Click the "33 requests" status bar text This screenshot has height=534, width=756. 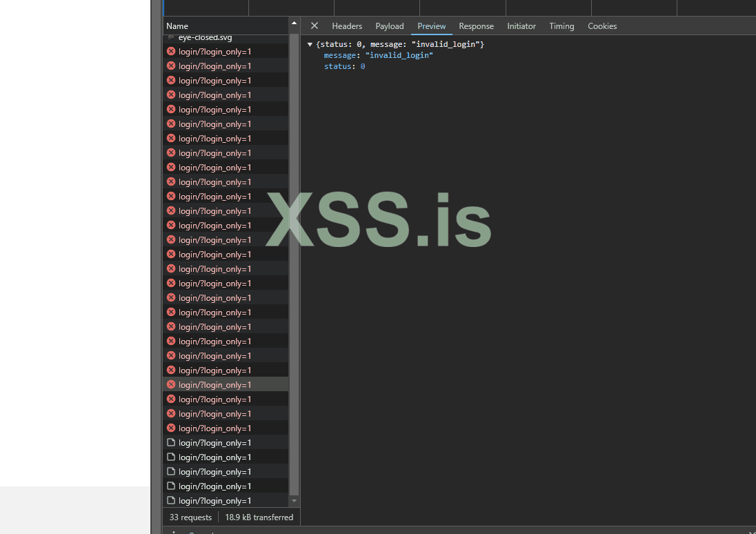tap(191, 517)
